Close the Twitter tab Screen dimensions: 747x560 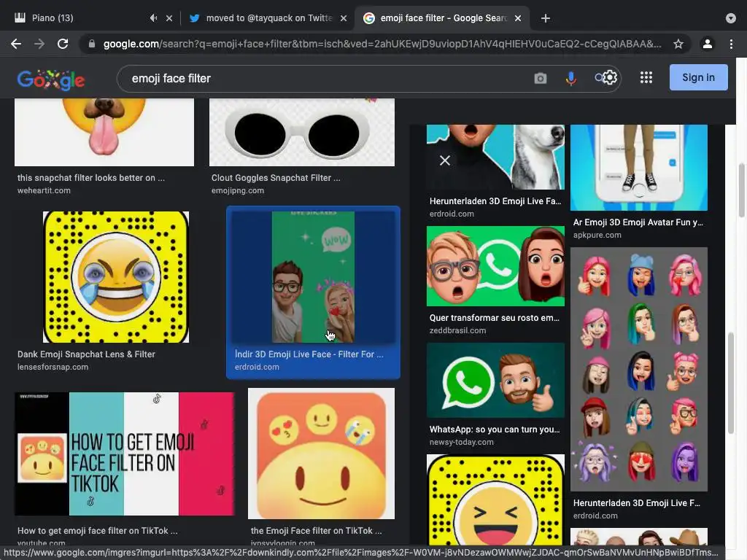pos(344,18)
